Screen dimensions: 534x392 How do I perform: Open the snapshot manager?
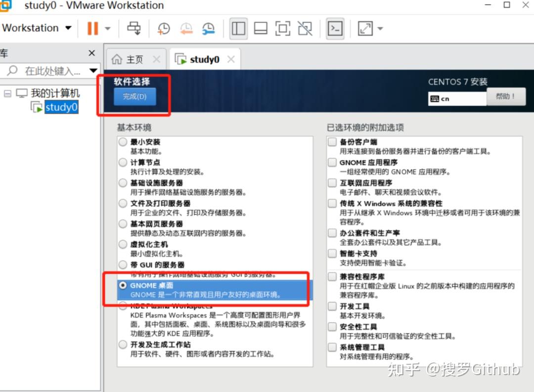pos(208,29)
